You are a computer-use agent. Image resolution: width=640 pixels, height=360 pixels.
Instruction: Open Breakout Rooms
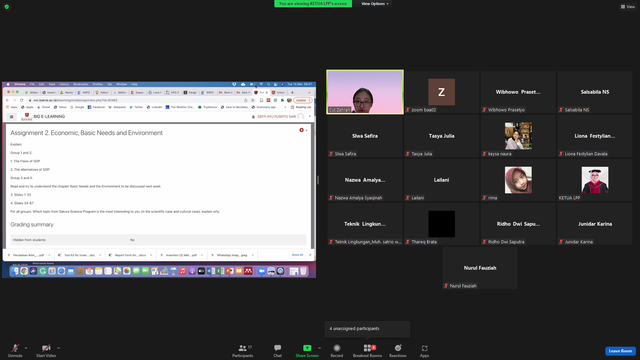click(367, 351)
